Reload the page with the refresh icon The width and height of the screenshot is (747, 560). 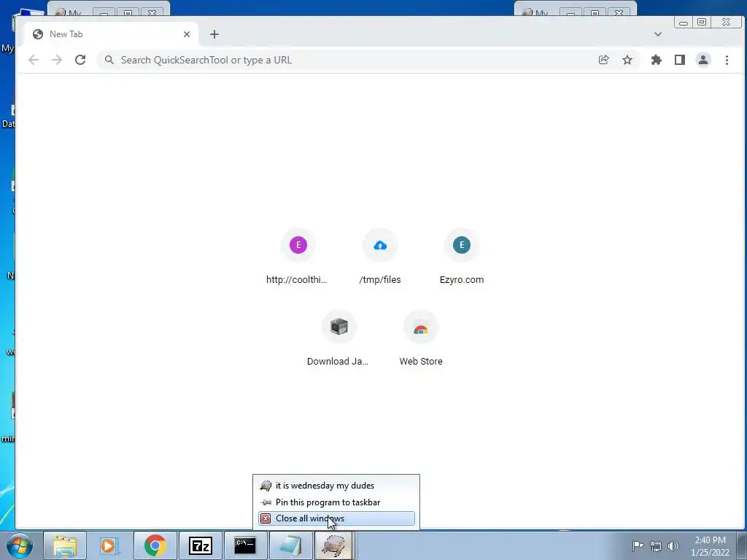point(80,60)
